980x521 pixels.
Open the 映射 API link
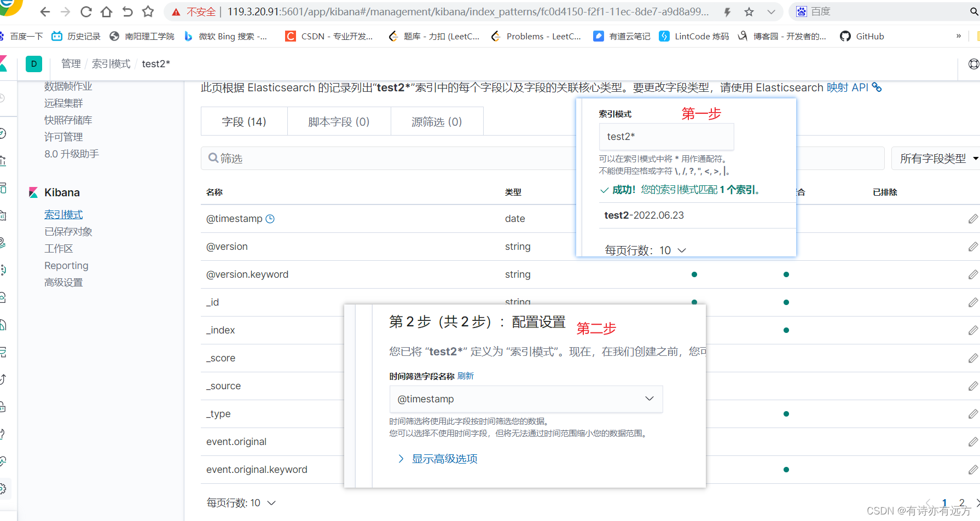coord(854,87)
